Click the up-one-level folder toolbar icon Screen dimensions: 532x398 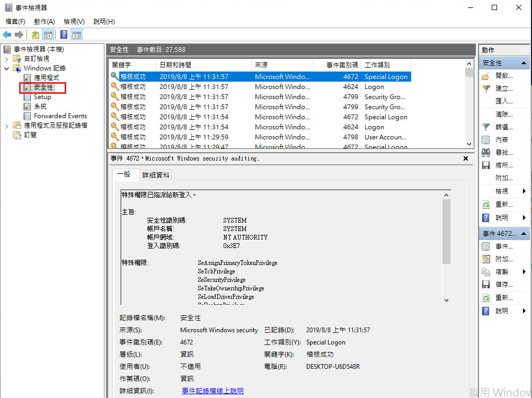pyautogui.click(x=36, y=34)
